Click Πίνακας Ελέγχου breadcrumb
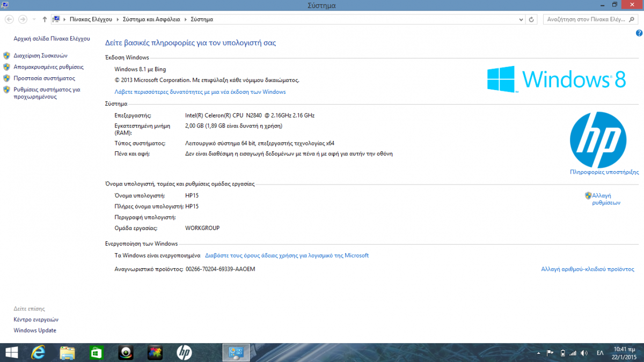The height and width of the screenshot is (362, 644). coord(91,19)
